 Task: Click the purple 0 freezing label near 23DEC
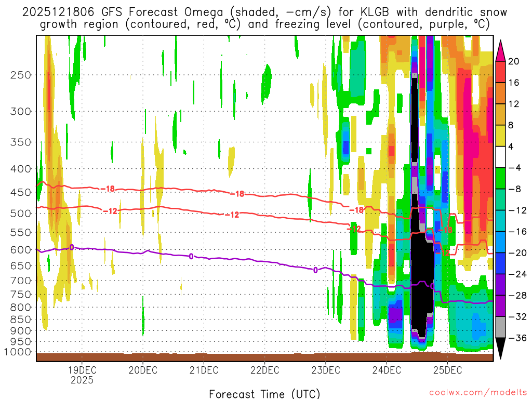tap(315, 270)
